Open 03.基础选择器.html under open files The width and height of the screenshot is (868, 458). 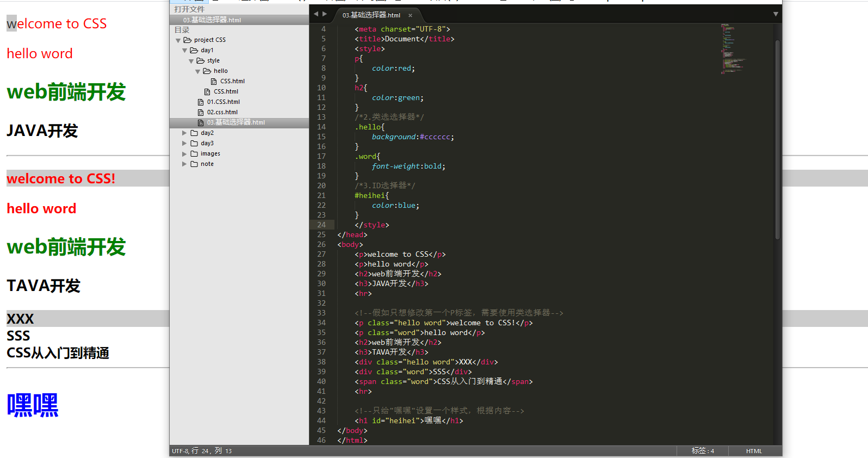point(239,20)
